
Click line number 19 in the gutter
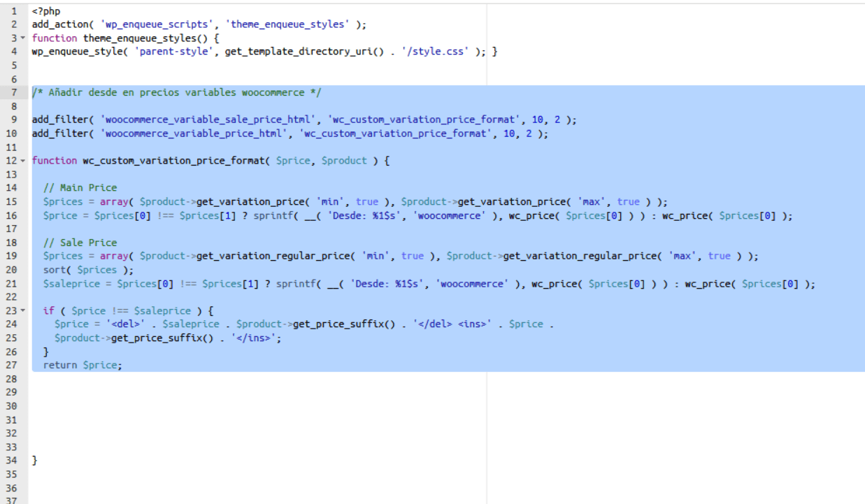(x=11, y=256)
